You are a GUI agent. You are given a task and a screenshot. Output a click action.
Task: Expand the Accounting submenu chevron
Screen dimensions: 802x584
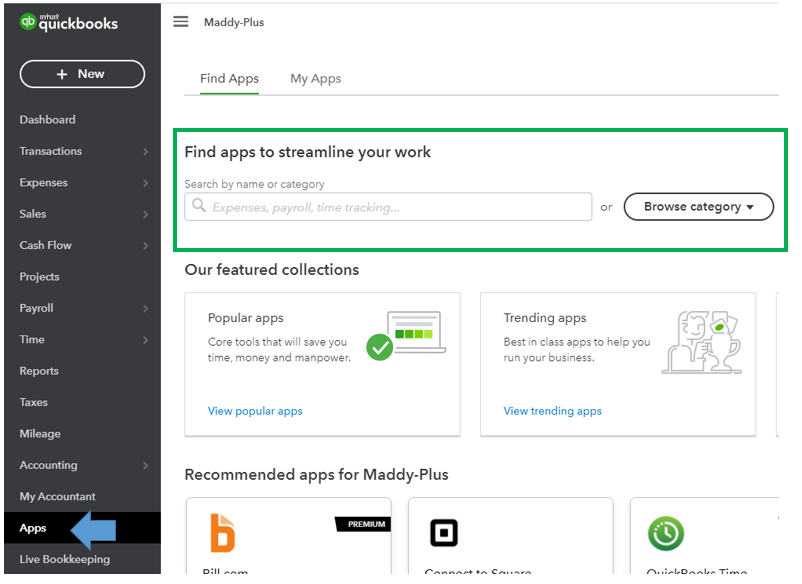[x=146, y=465]
